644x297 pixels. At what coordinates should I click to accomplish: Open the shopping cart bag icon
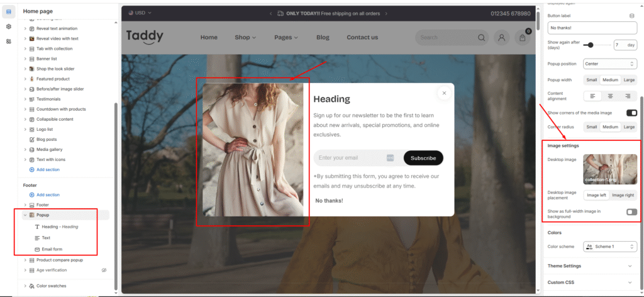(x=523, y=37)
